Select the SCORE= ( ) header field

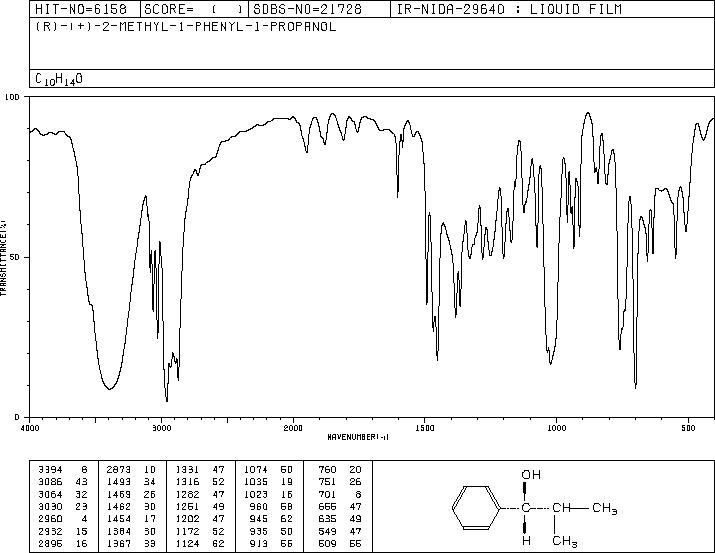click(194, 9)
